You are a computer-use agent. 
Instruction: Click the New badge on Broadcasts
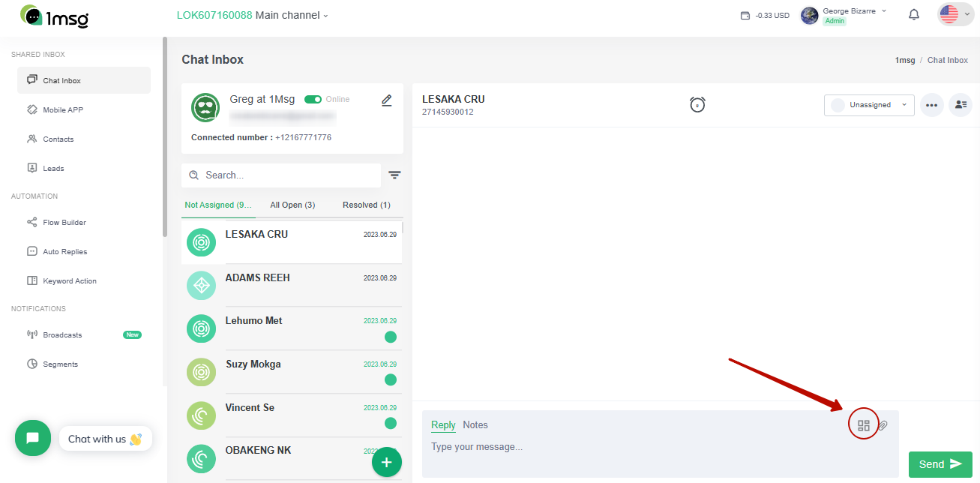coord(133,334)
